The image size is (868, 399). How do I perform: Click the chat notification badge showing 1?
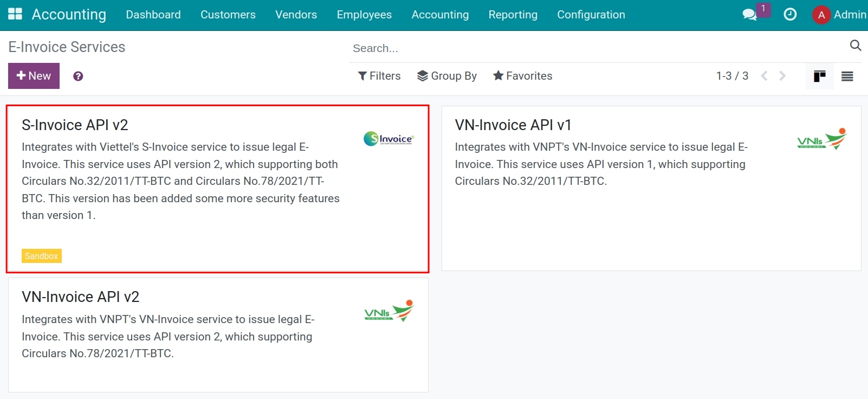coord(763,9)
